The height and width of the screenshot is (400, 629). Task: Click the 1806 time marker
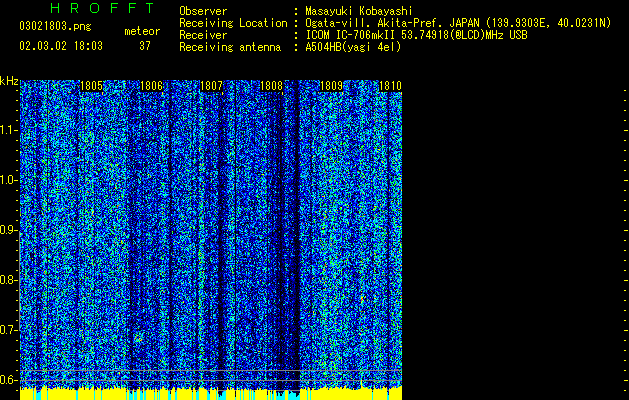click(152, 86)
